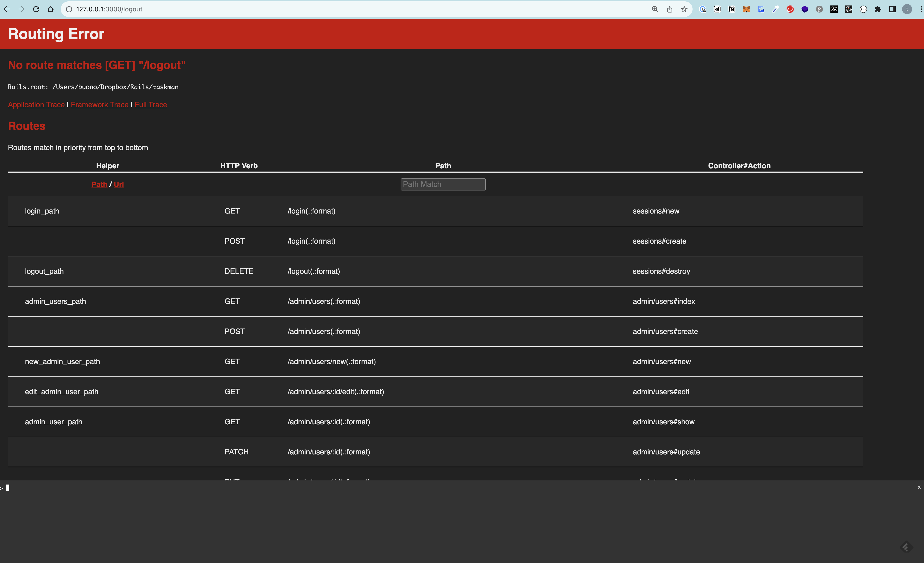Click the browser forward arrow

pos(21,9)
